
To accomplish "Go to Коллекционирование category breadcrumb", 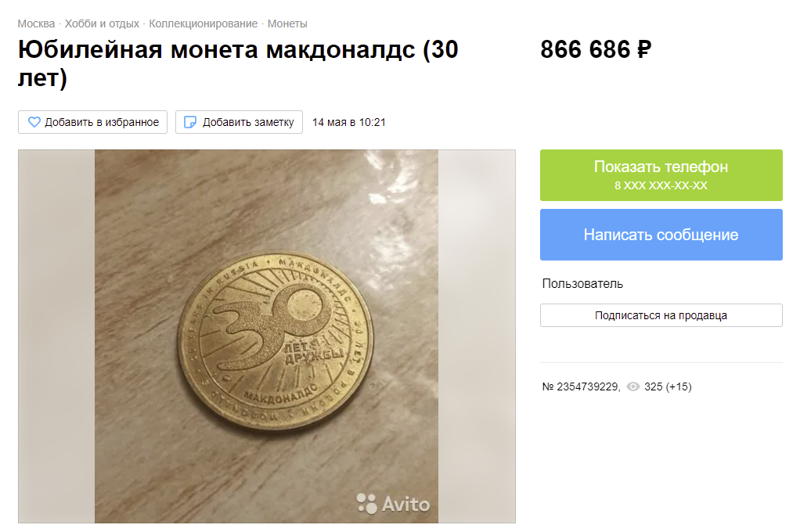I will (203, 24).
